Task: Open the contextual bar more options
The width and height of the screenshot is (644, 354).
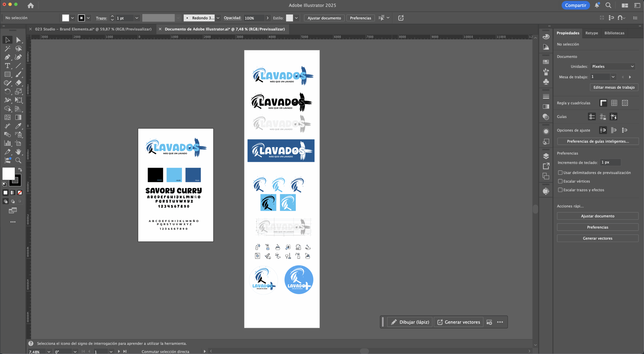Action: tap(500, 322)
